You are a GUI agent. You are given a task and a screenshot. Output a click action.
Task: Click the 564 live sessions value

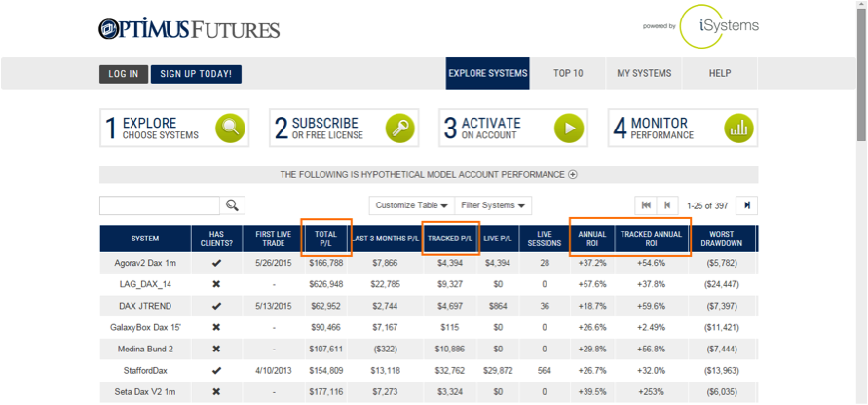(545, 370)
